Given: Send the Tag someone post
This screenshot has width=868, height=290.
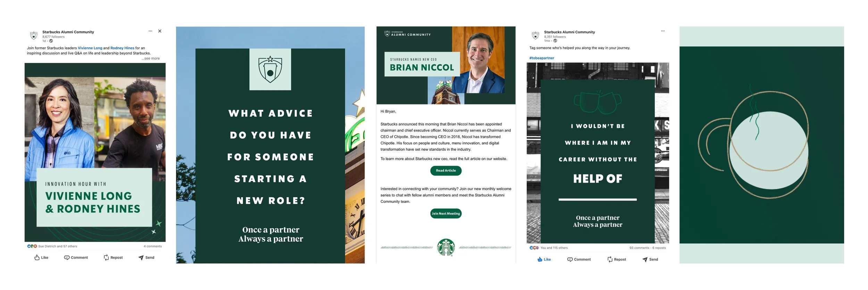Looking at the screenshot, I should tap(650, 259).
